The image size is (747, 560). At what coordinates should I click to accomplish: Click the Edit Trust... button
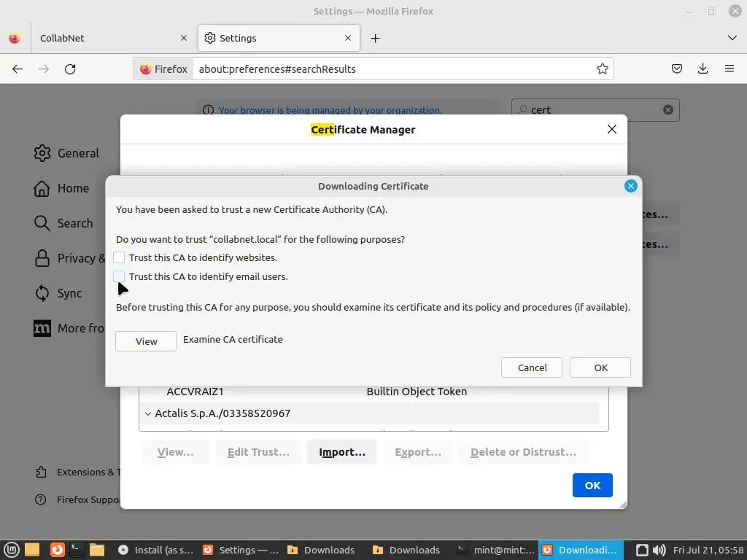coord(259,452)
